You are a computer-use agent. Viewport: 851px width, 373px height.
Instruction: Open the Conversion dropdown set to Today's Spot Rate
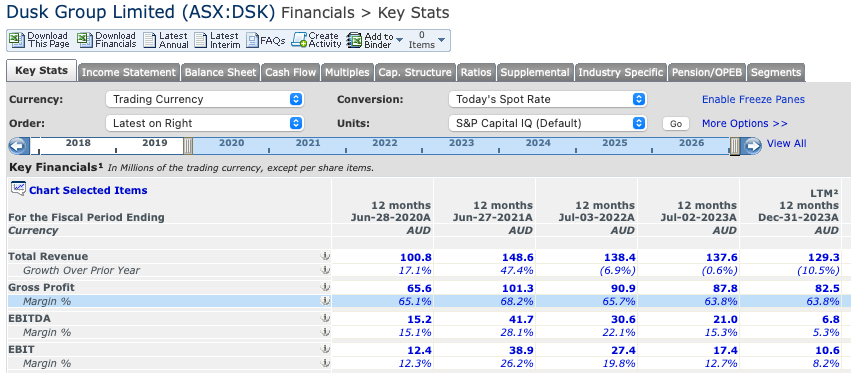click(548, 99)
